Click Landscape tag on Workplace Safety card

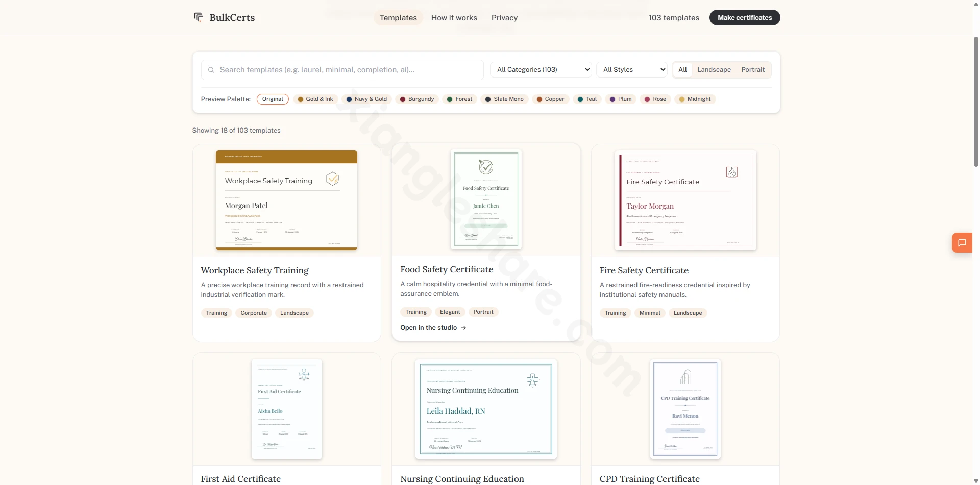tap(295, 313)
